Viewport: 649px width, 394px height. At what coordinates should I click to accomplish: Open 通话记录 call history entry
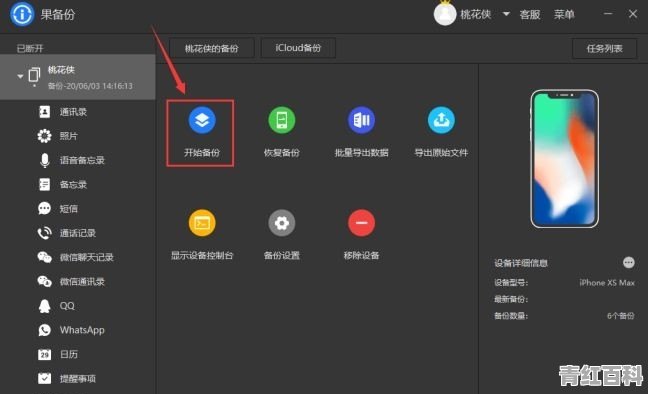(78, 233)
